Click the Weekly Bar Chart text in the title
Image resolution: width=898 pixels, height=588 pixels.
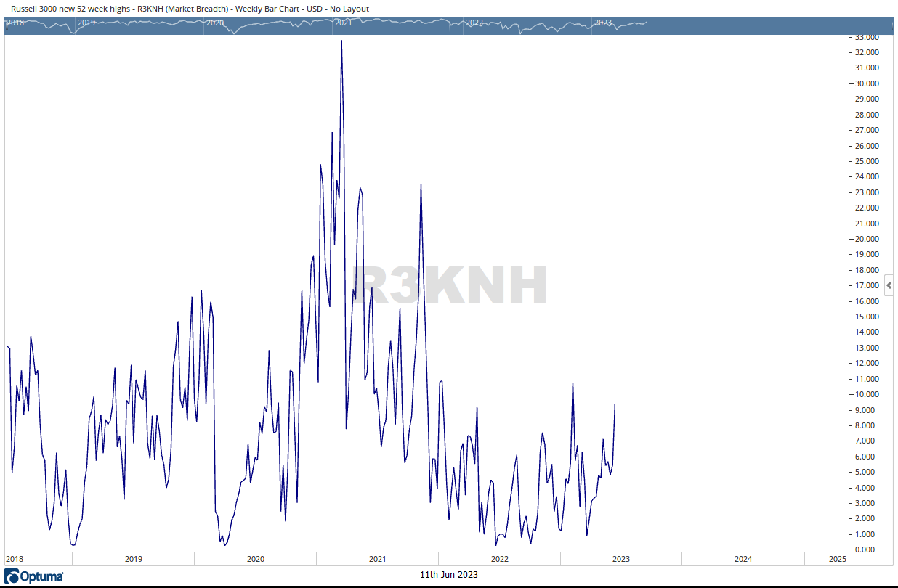[x=267, y=8]
